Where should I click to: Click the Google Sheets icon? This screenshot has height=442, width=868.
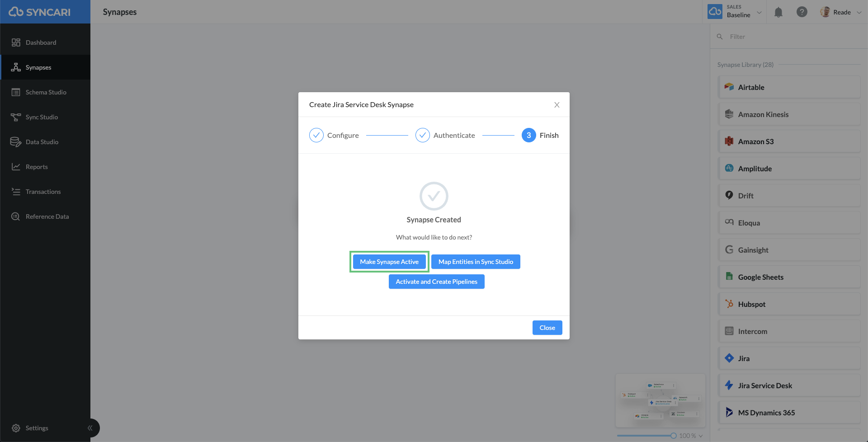tap(729, 277)
